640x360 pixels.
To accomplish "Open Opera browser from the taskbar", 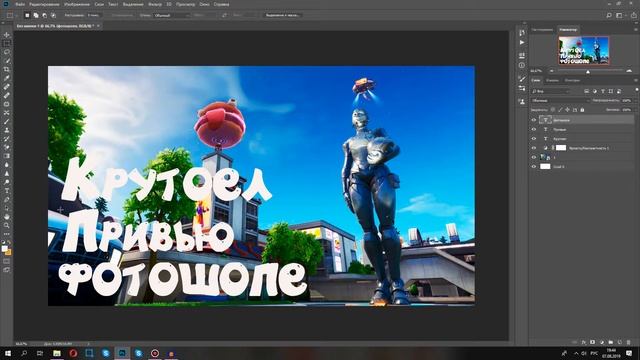I will [73, 353].
